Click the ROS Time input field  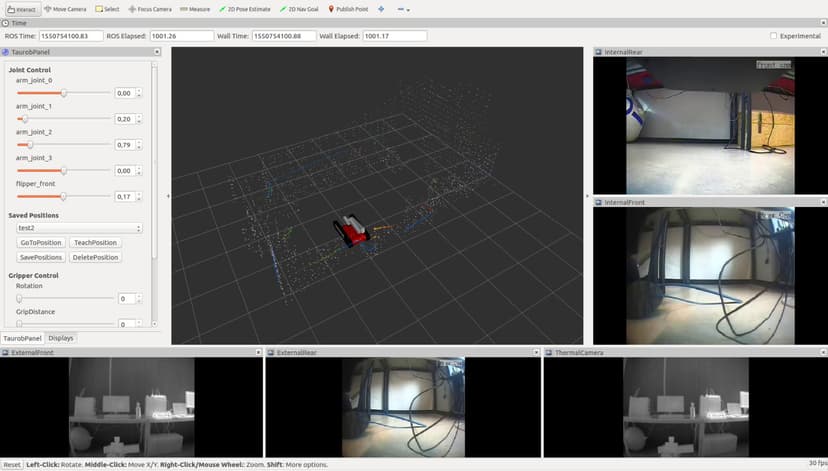(x=76, y=36)
